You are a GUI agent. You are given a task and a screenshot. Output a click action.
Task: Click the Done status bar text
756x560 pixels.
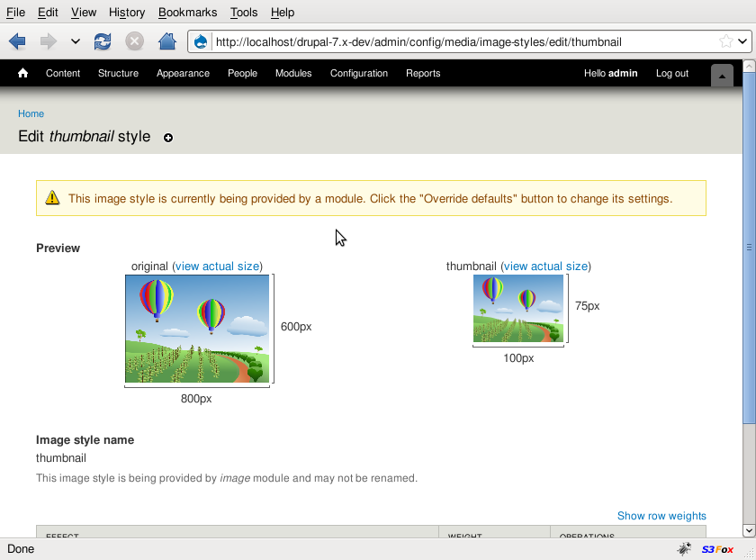21,549
